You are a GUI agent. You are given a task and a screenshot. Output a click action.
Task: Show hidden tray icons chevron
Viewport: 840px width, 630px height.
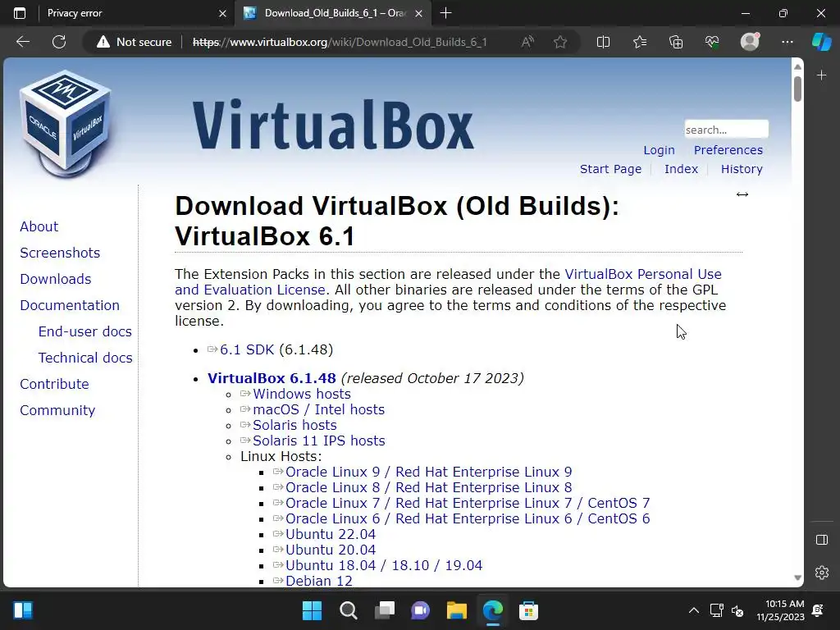(x=694, y=610)
